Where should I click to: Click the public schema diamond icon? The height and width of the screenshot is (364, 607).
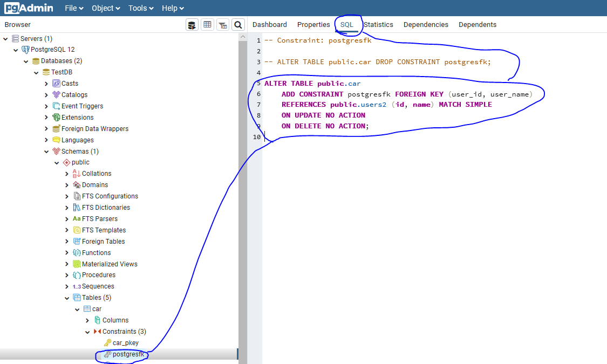point(66,162)
